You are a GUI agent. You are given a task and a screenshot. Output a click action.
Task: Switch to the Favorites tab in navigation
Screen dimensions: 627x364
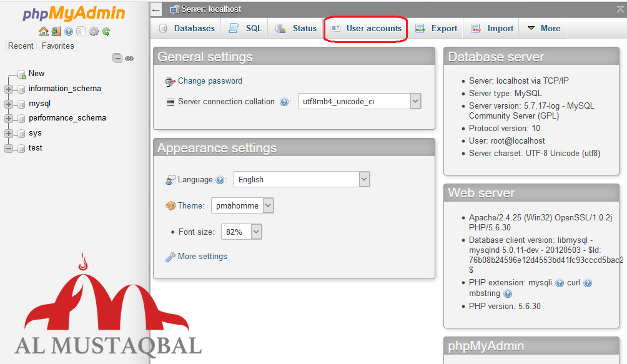57,45
